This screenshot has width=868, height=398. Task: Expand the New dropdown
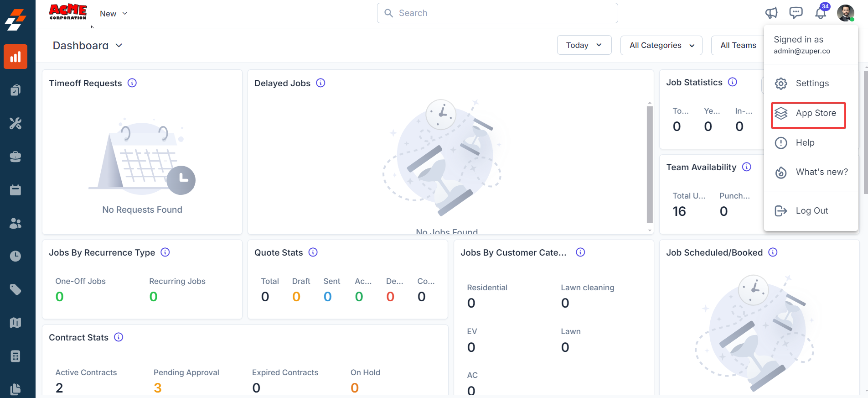(114, 14)
